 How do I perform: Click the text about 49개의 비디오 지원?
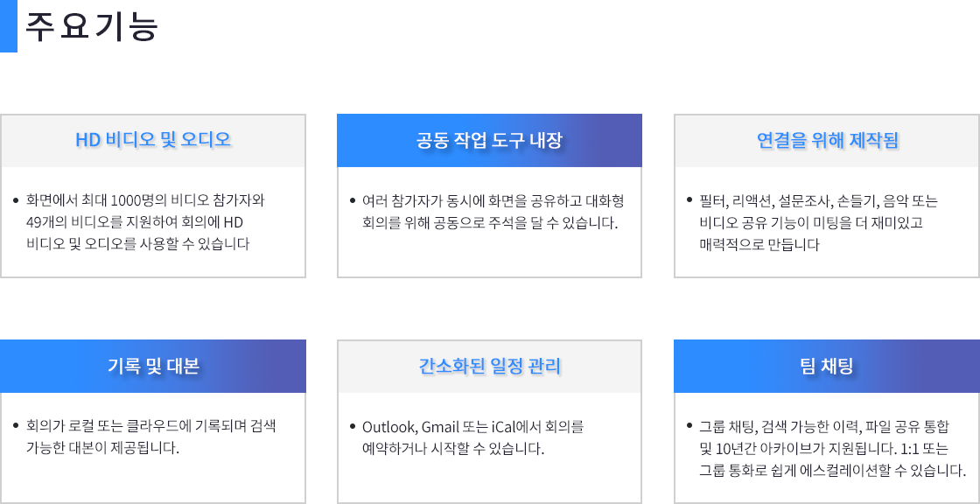135,222
